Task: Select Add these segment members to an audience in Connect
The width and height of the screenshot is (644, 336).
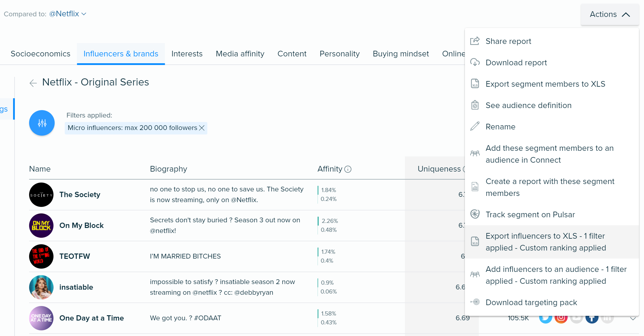Action: click(552, 154)
